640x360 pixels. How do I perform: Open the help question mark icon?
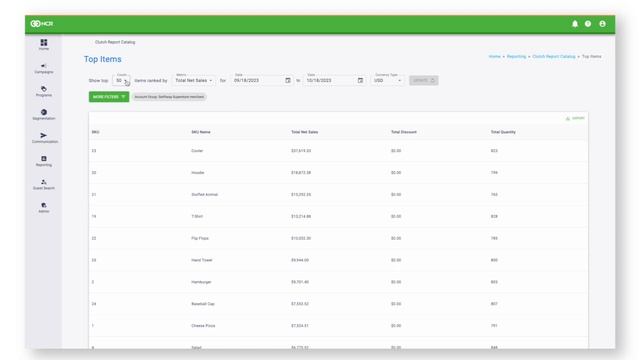tap(588, 24)
